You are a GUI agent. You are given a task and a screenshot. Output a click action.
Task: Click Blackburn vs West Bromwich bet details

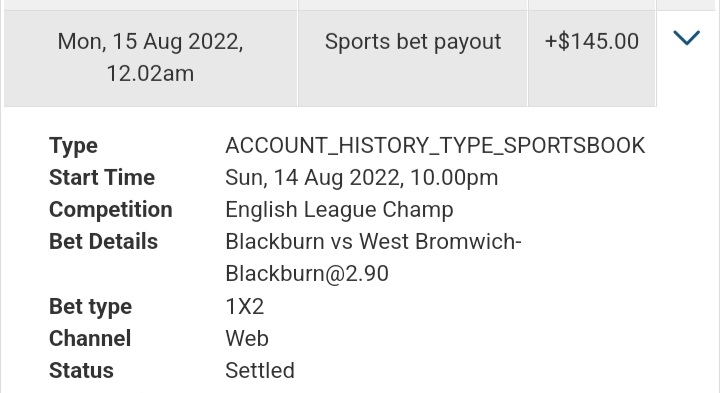point(373,241)
